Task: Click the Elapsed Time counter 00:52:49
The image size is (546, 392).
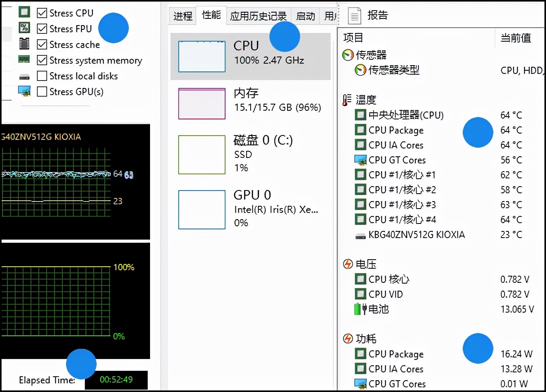Action: click(116, 380)
